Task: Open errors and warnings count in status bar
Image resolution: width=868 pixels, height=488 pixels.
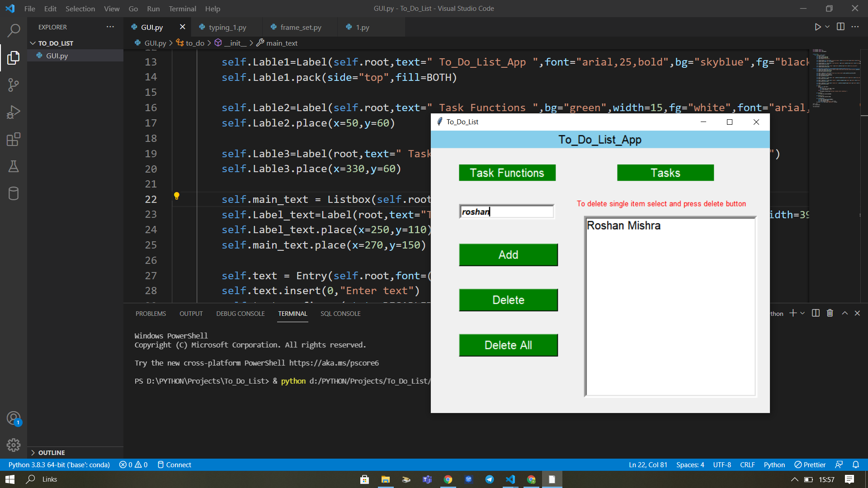Action: [133, 465]
